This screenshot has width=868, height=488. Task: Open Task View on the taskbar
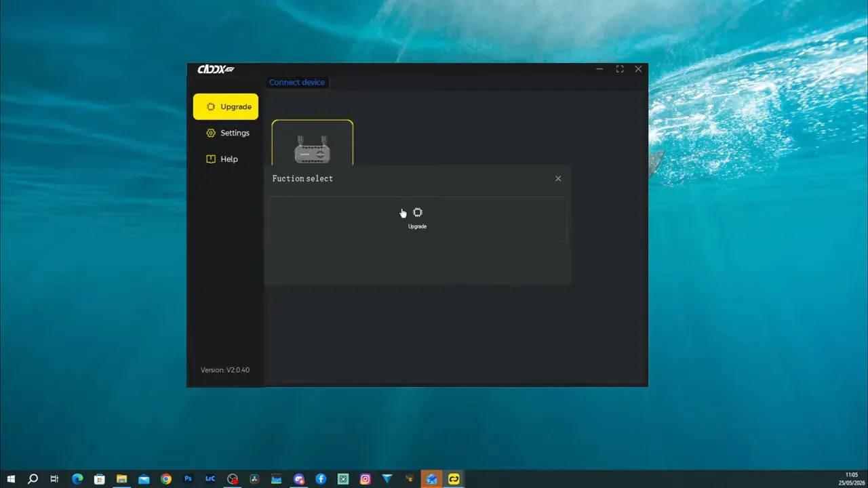click(x=54, y=479)
